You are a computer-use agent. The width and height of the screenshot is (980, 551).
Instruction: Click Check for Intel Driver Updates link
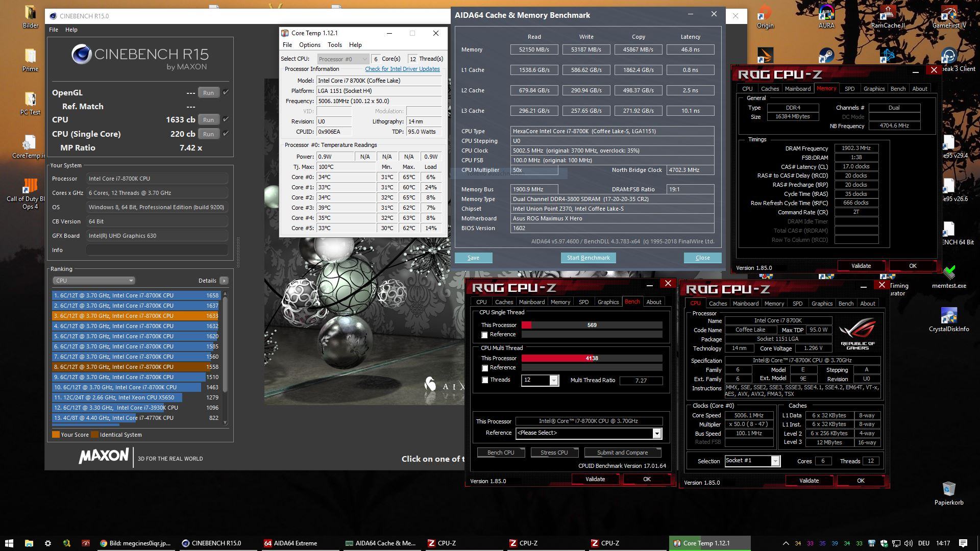(x=402, y=69)
